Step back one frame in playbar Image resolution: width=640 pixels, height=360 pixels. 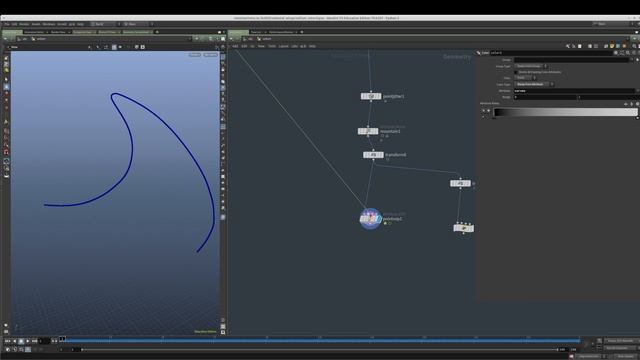[x=15, y=341]
